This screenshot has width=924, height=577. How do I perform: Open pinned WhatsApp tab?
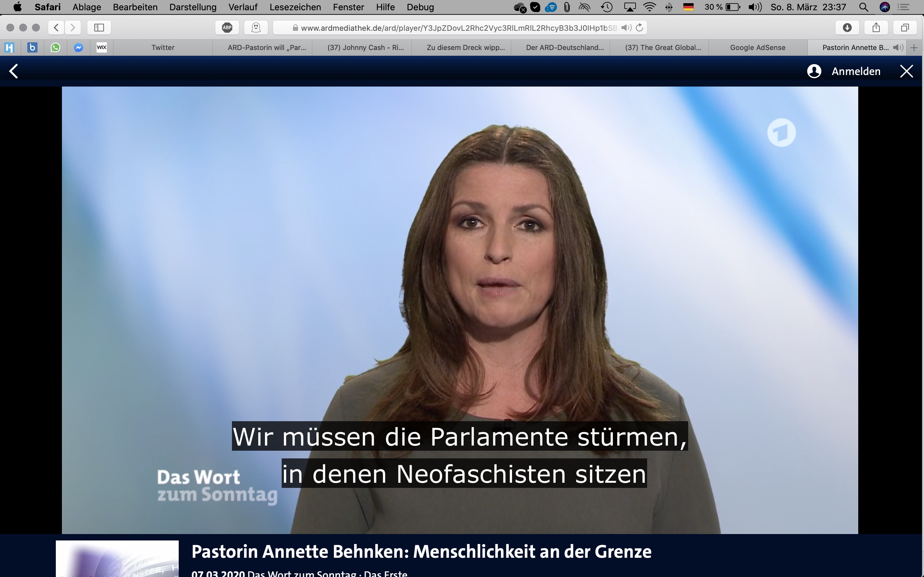pos(56,48)
